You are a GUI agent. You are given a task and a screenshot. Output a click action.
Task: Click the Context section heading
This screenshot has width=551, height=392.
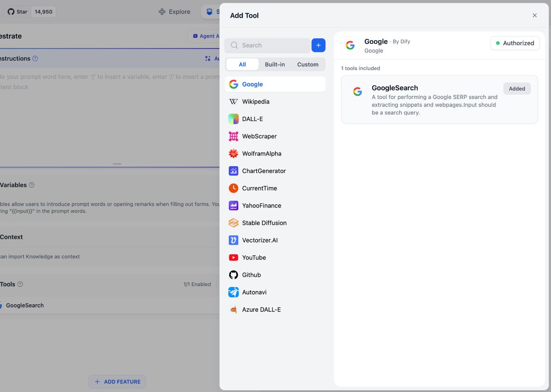[x=11, y=237]
